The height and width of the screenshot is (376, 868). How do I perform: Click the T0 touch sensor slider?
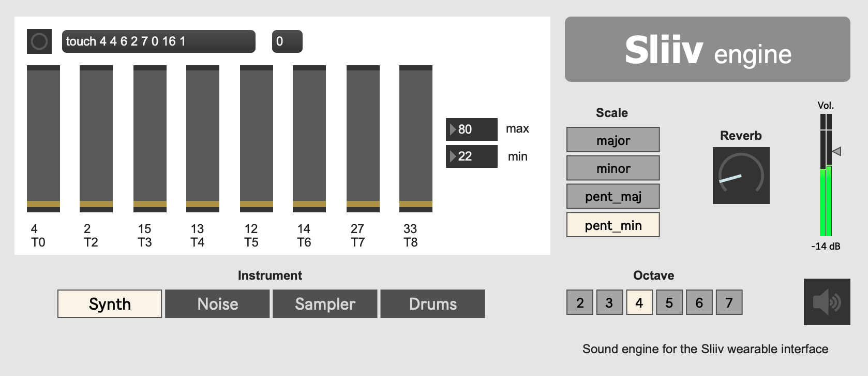click(43, 139)
